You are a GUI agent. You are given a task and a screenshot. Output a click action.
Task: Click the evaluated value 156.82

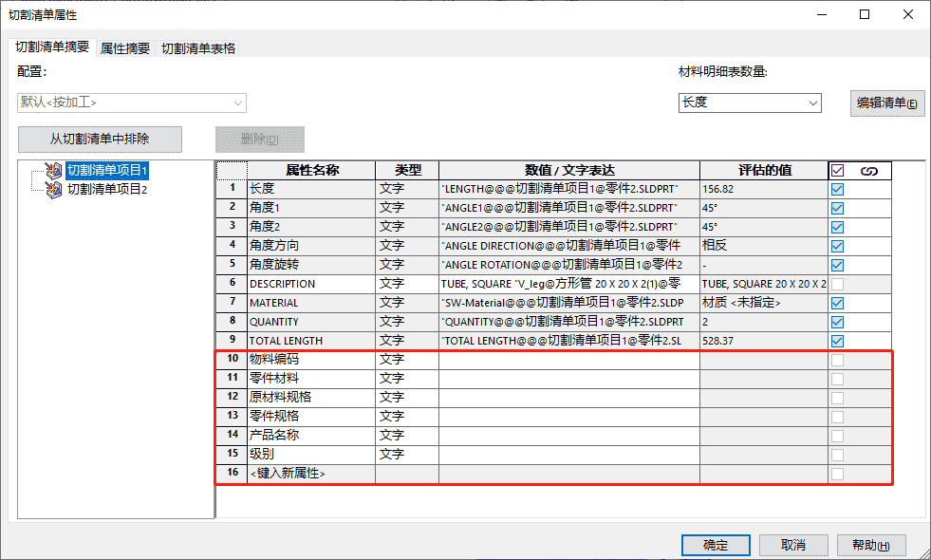point(764,189)
